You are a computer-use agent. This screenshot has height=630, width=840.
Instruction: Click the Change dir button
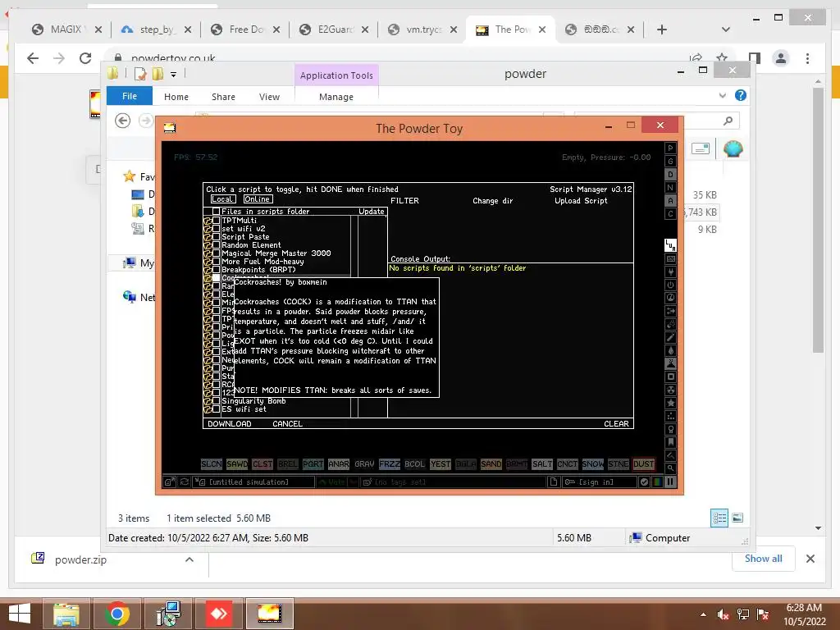pyautogui.click(x=493, y=201)
